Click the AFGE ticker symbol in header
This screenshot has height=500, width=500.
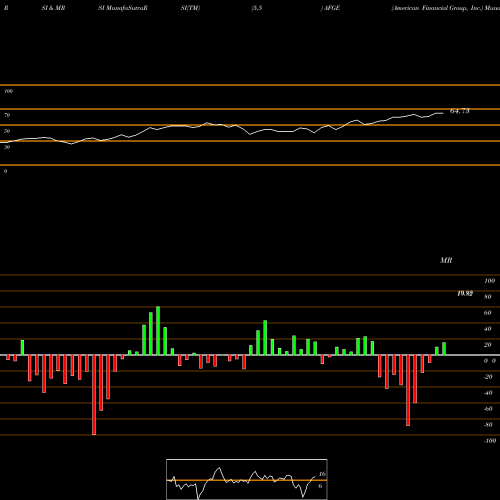pyautogui.click(x=332, y=8)
